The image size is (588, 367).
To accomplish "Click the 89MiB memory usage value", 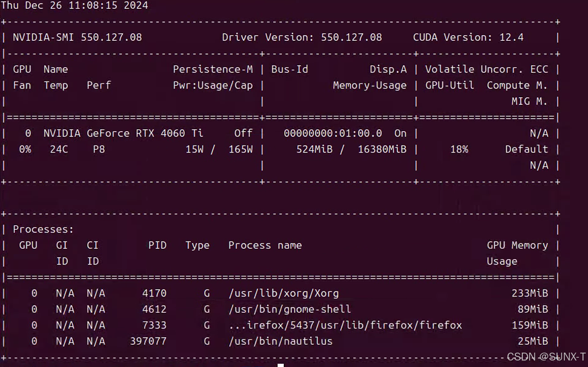I will pyautogui.click(x=533, y=309).
